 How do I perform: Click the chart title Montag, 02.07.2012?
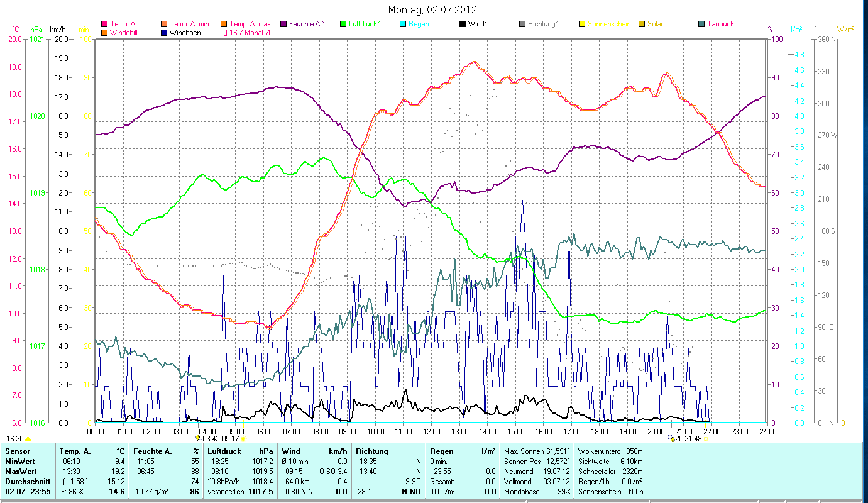coord(432,9)
